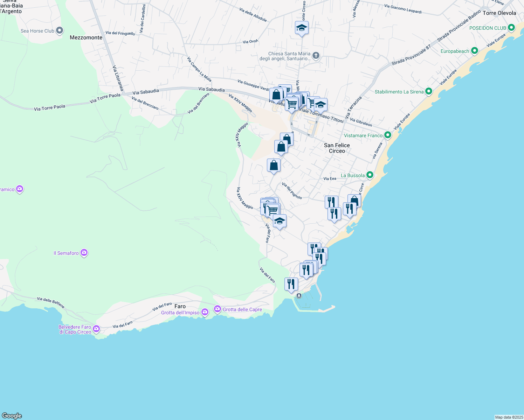This screenshot has height=420, width=524.
Task: Open the Grotta delle Capre marker
Action: pos(217,309)
